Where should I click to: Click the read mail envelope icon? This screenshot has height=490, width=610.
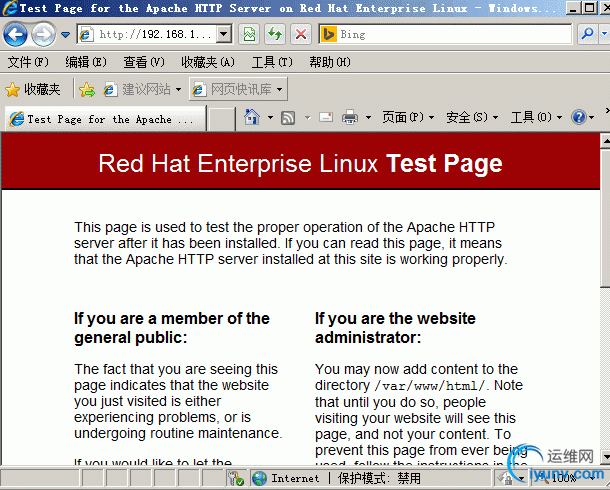[326, 117]
